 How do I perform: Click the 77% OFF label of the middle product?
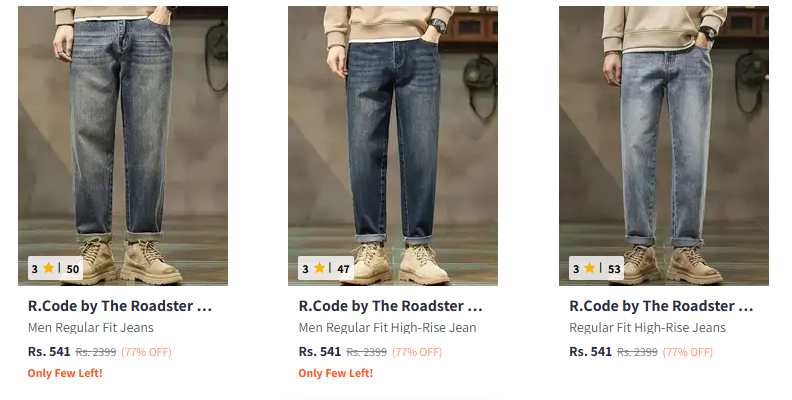417,352
